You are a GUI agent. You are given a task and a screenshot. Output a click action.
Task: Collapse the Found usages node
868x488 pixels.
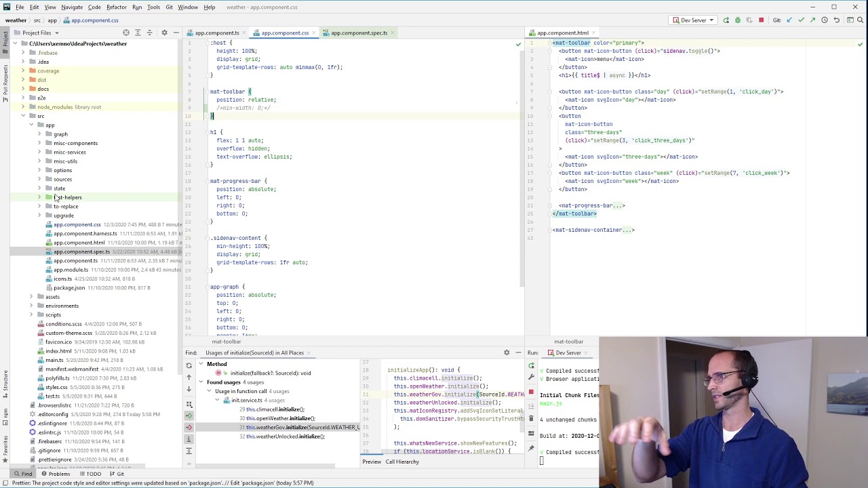201,382
